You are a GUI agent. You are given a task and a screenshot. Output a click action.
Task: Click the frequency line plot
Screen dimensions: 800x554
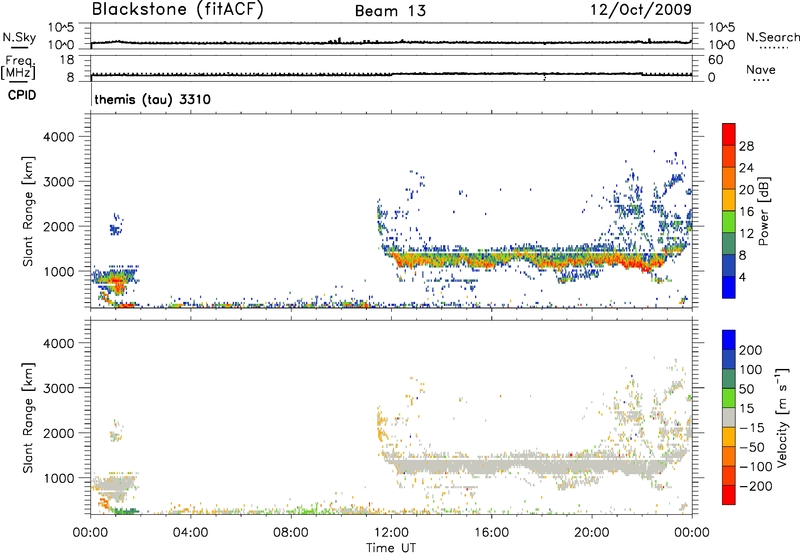pyautogui.click(x=391, y=74)
